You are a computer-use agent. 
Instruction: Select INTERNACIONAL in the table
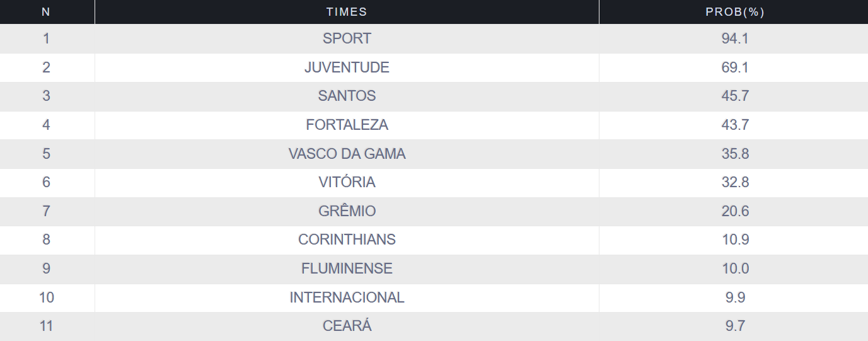coord(347,298)
